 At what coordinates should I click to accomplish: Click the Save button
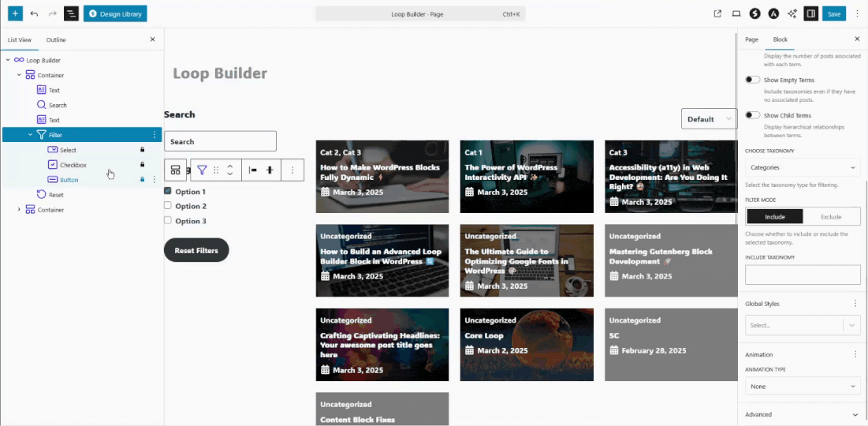pos(834,13)
